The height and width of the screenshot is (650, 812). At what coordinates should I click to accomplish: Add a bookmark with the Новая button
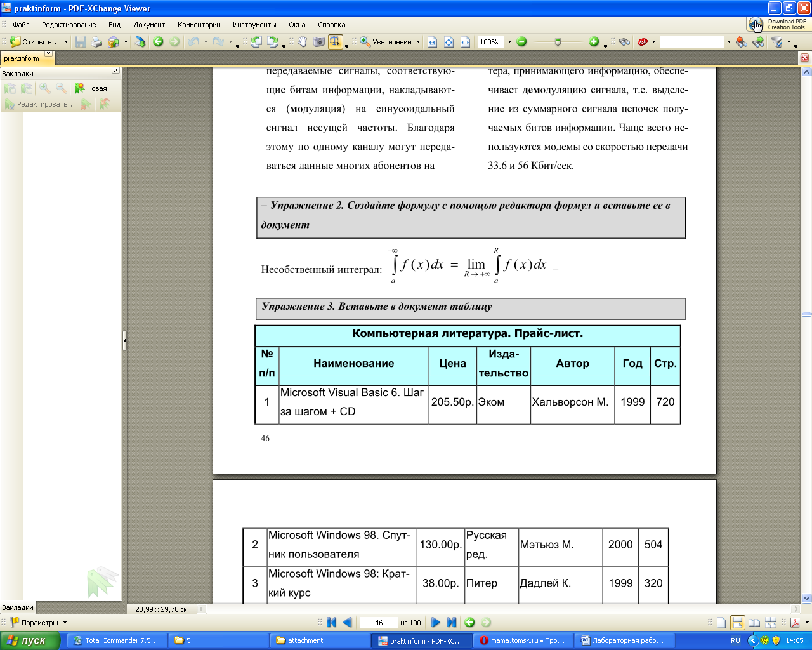coord(91,88)
